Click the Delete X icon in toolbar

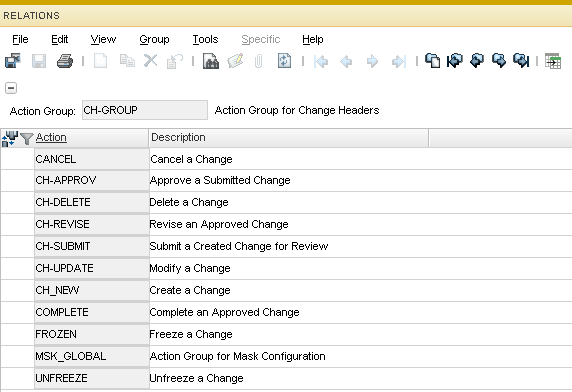pyautogui.click(x=150, y=61)
